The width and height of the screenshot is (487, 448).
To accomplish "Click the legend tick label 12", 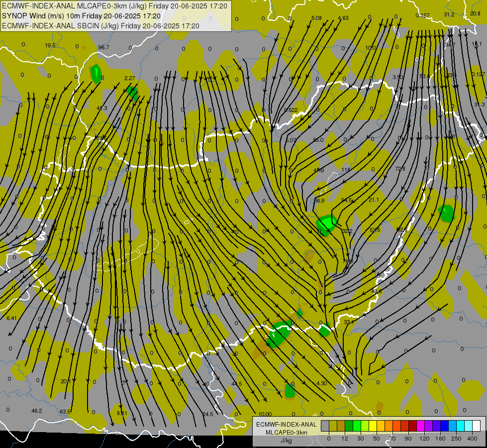I will [345, 439].
